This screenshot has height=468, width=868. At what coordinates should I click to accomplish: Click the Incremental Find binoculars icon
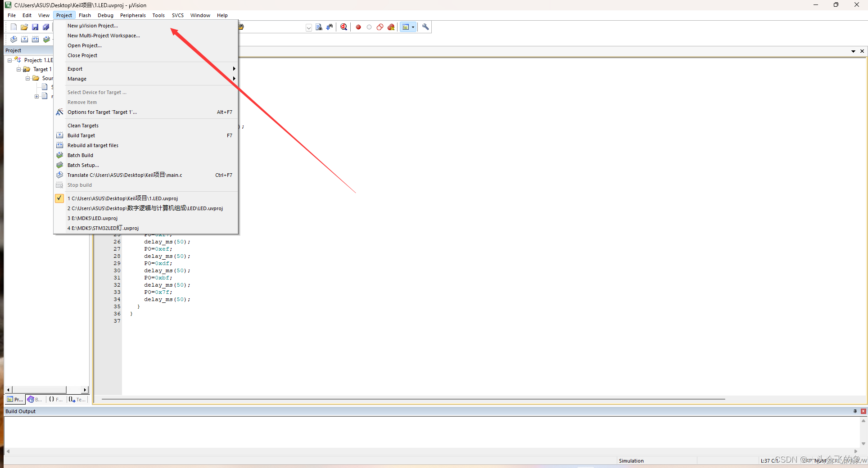point(330,27)
